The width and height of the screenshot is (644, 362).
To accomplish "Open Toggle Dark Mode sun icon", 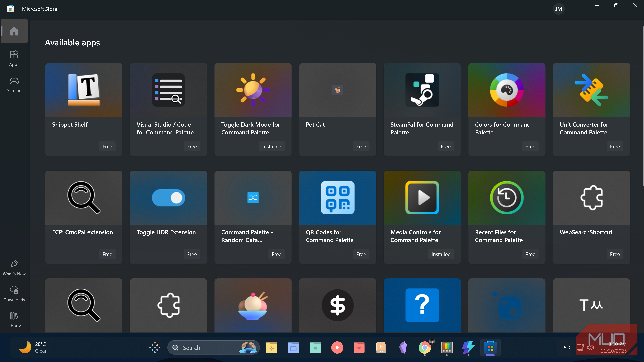I will point(253,90).
